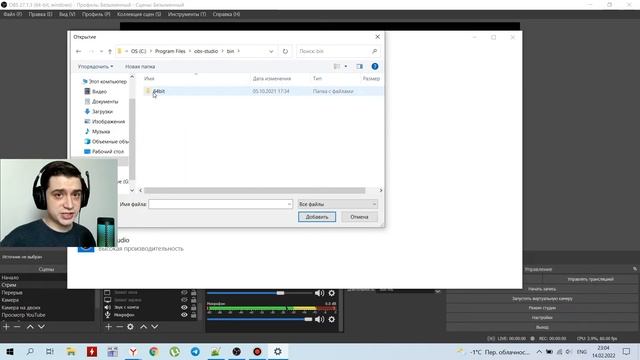Open settings gear of track above Микрофон
640x360 pixels.
click(331, 293)
